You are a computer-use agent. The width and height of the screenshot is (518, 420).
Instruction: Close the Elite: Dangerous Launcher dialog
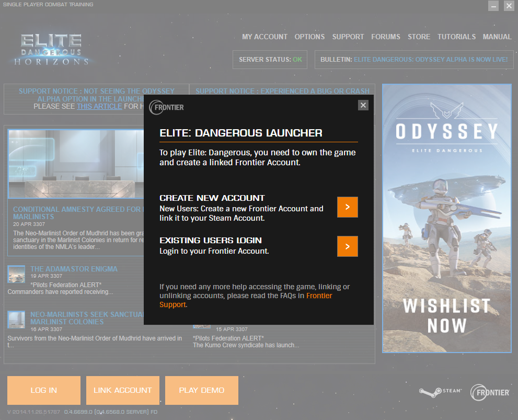click(x=363, y=105)
